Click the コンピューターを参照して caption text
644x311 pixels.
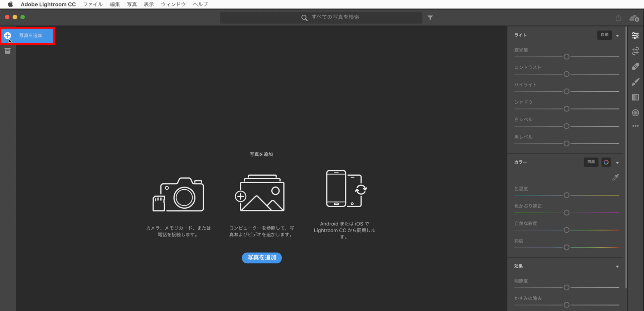pos(262,231)
